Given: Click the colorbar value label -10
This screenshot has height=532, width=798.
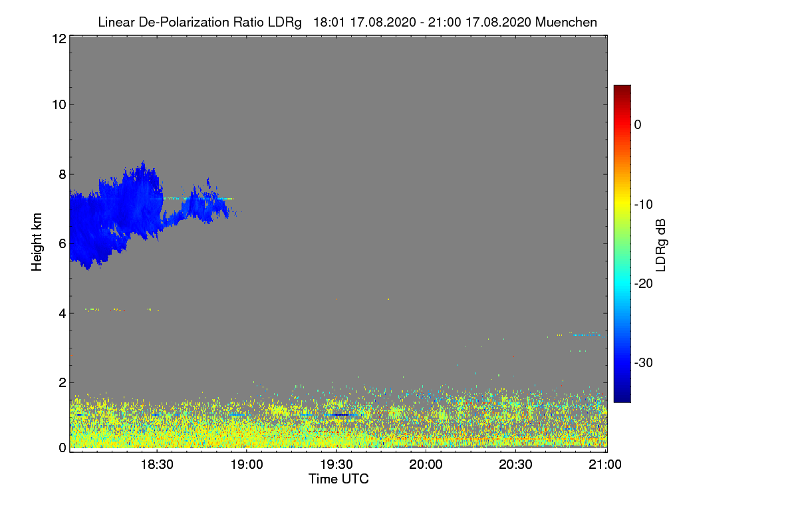Looking at the screenshot, I should click(644, 204).
